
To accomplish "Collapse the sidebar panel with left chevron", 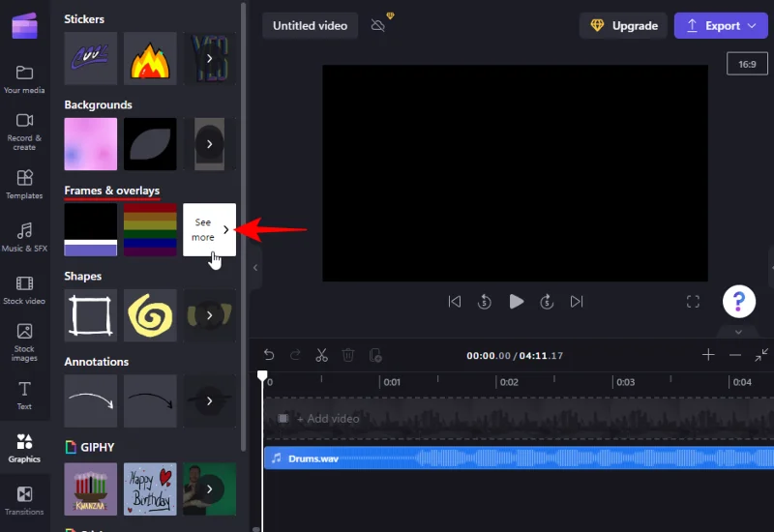I will click(x=255, y=268).
